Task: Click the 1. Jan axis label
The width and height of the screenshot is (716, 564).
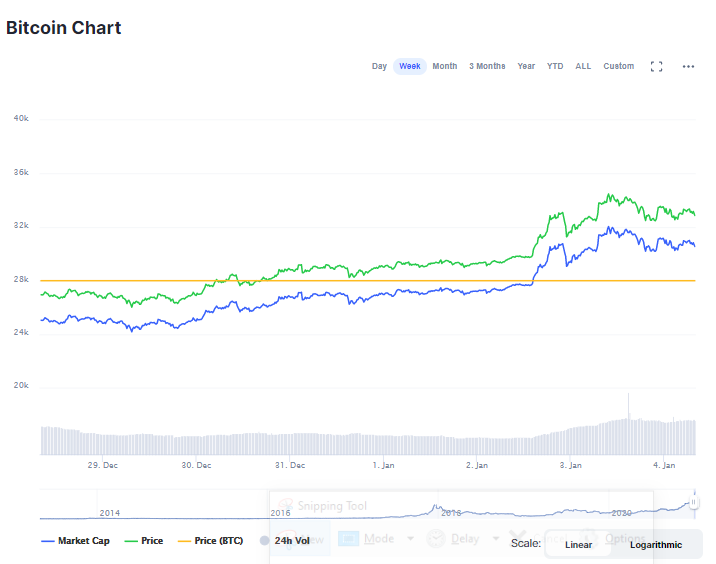Action: tap(384, 465)
